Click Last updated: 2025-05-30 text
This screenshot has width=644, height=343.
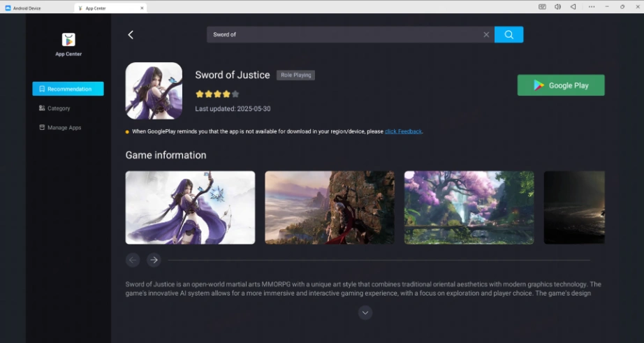(233, 109)
